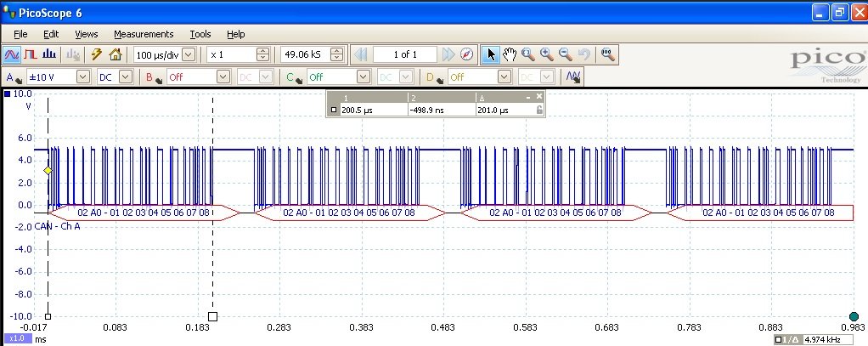Open the Help menu

(x=236, y=34)
